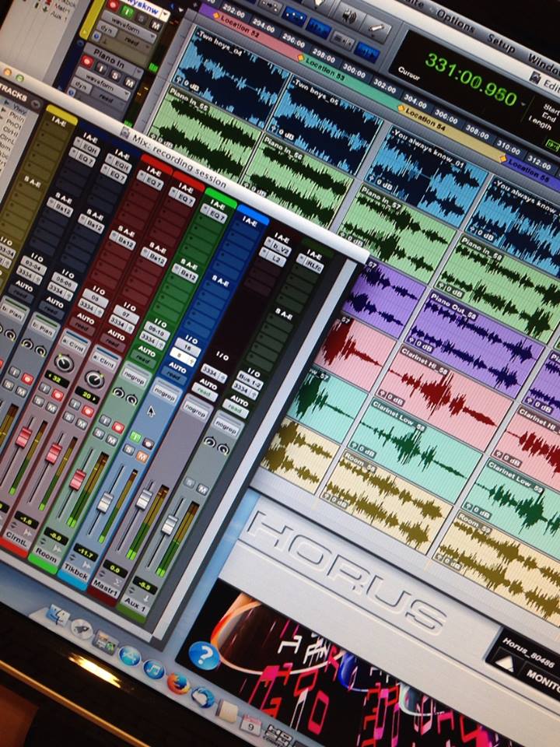The image size is (560, 747).
Task: Open Launchpad rocket icon in the dock
Action: pos(82,629)
